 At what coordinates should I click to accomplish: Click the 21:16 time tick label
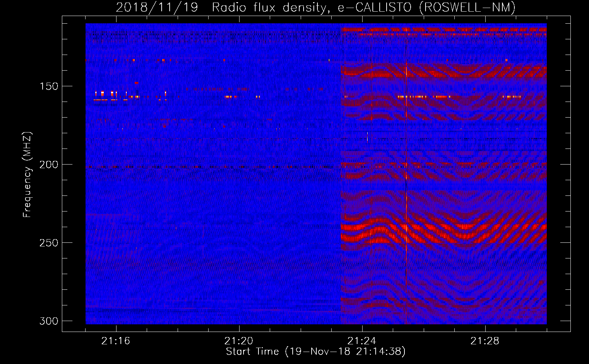[x=116, y=341]
